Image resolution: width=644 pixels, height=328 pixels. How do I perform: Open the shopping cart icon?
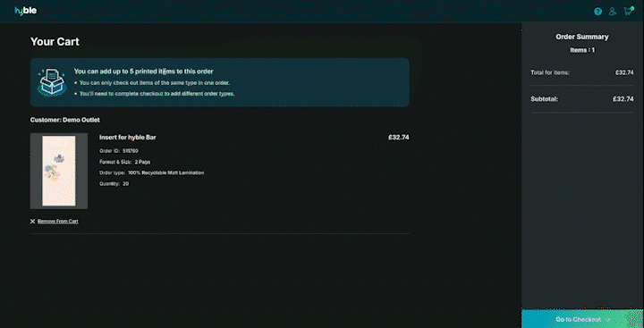628,11
